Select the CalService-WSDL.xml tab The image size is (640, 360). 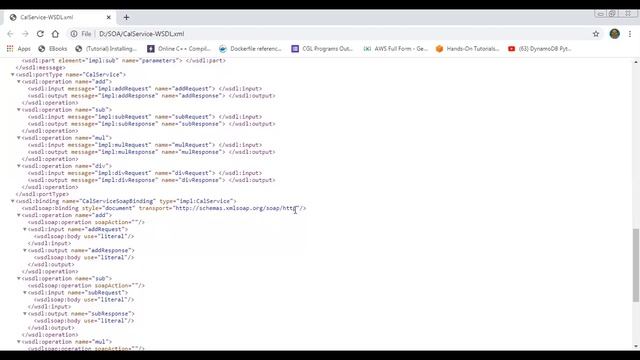[x=60, y=17]
